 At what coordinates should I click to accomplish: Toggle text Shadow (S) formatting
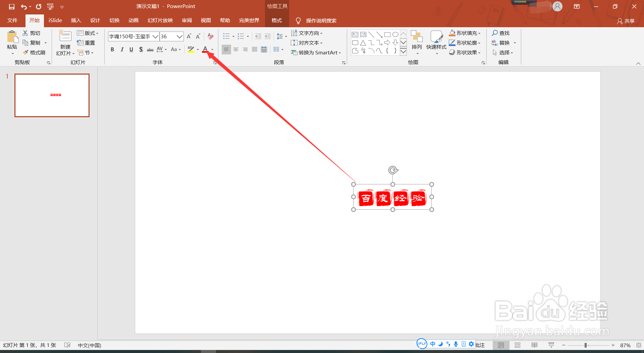[141, 49]
